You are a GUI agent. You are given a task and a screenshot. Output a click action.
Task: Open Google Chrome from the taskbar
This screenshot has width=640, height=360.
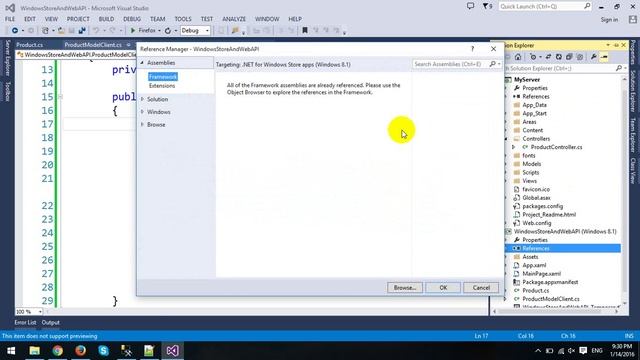tap(58, 351)
